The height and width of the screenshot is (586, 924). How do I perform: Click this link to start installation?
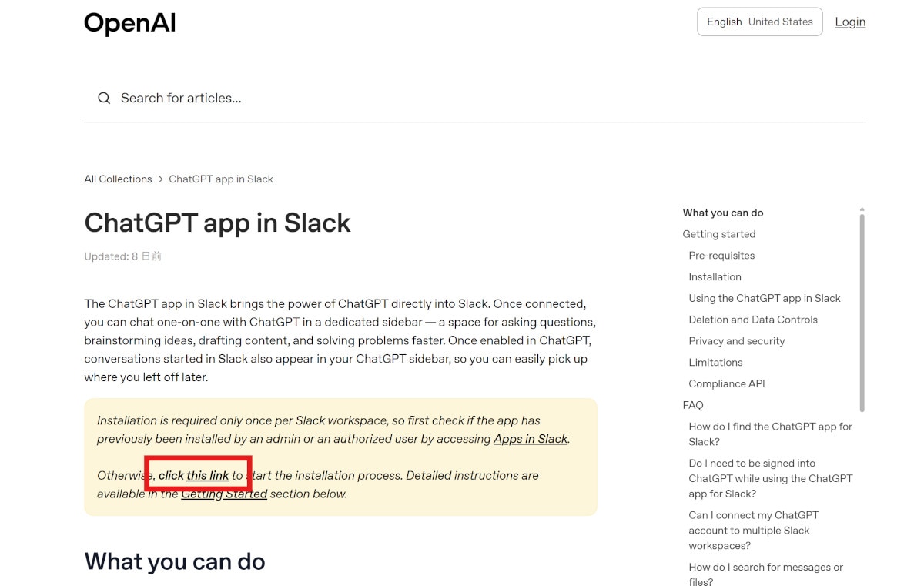pyautogui.click(x=207, y=475)
